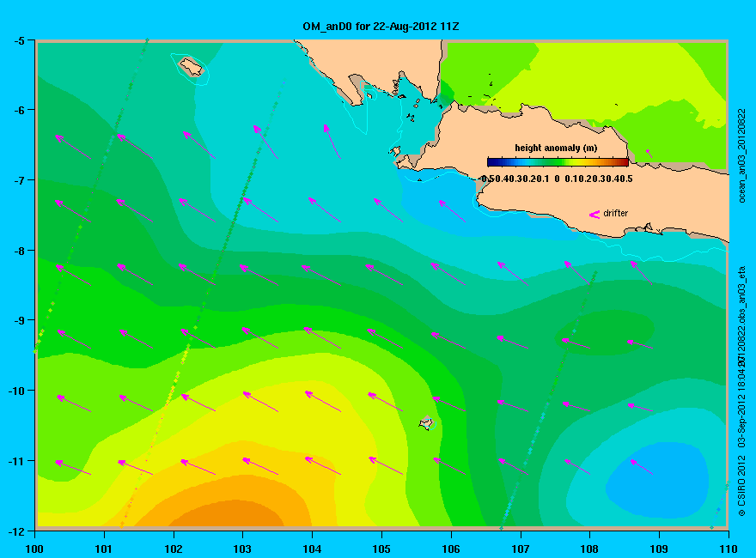Click the longitude label 100
Screen dimensions: 756x558
pyautogui.click(x=34, y=549)
